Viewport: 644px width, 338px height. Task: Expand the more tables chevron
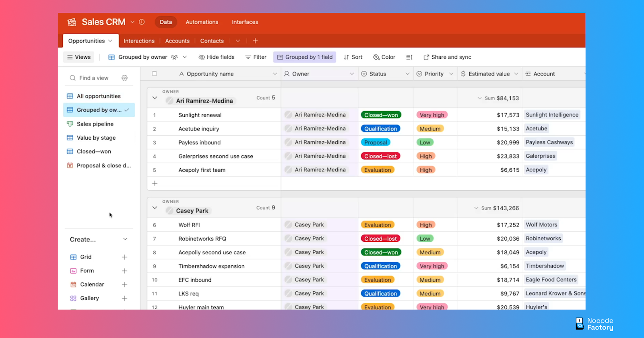click(x=238, y=41)
